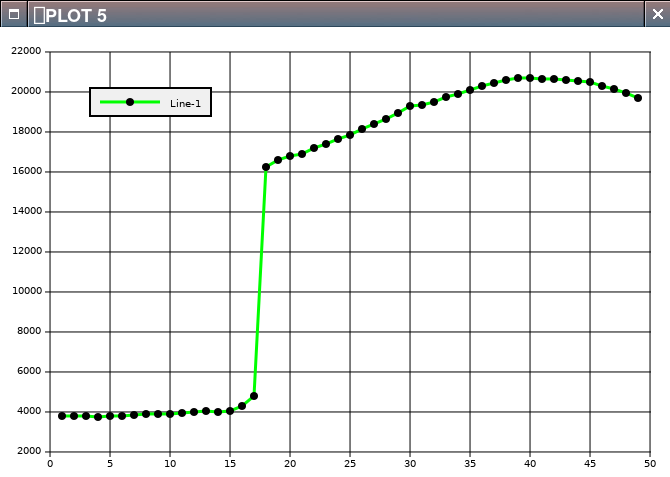Click the 25 x-axis tick label

350,463
